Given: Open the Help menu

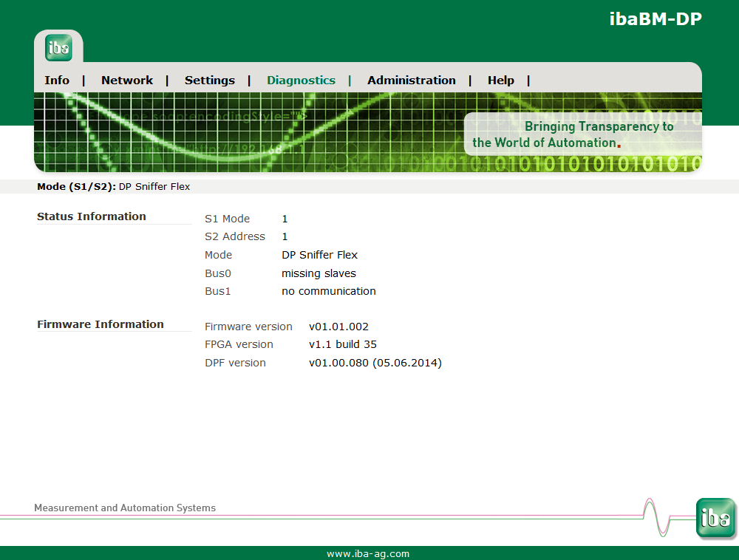Looking at the screenshot, I should 500,81.
